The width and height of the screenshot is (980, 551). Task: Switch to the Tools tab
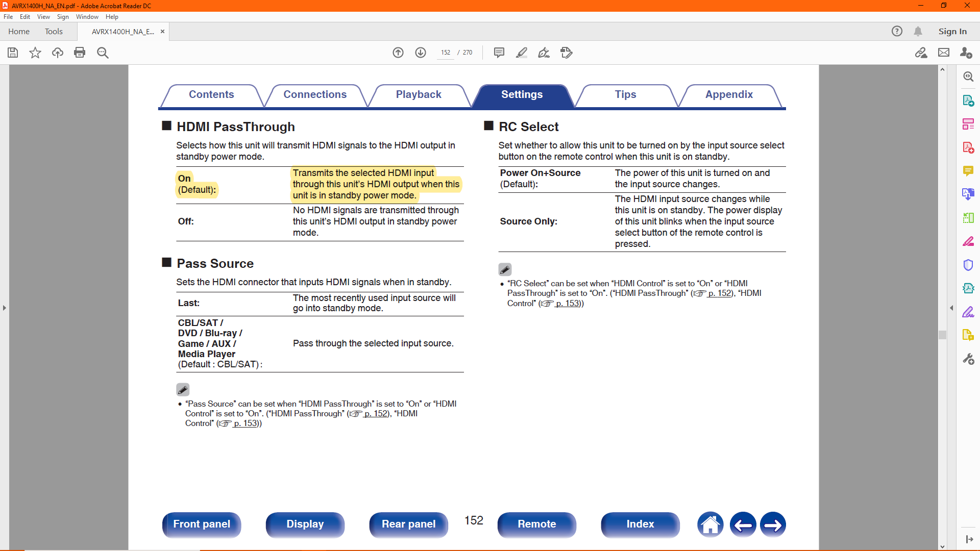tap(54, 31)
